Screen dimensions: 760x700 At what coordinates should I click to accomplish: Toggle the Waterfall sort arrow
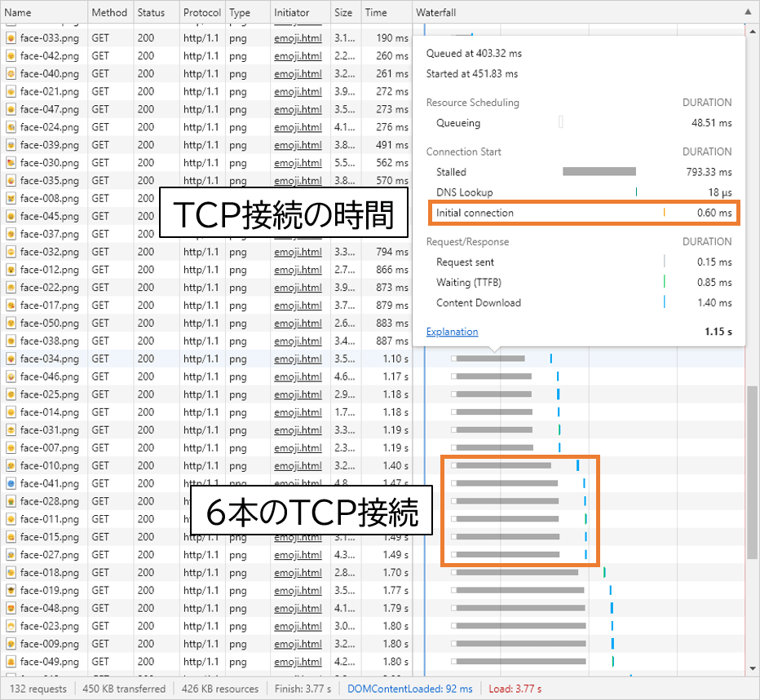(x=748, y=12)
